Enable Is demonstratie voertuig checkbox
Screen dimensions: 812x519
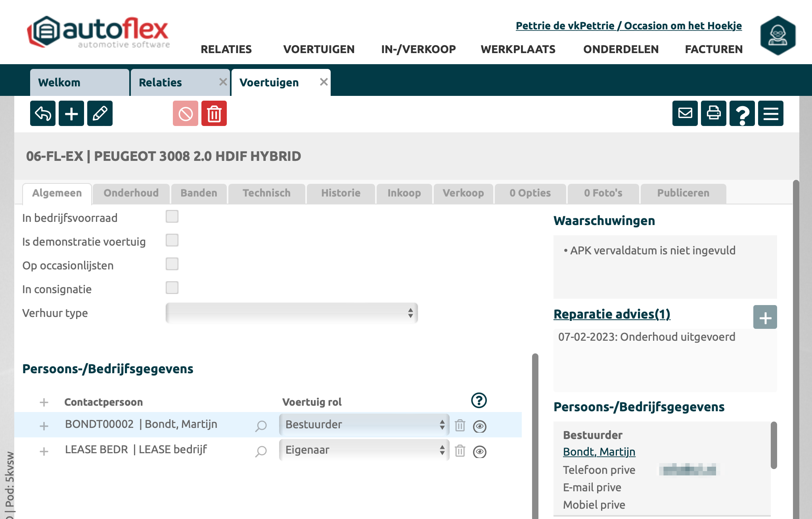(x=172, y=240)
